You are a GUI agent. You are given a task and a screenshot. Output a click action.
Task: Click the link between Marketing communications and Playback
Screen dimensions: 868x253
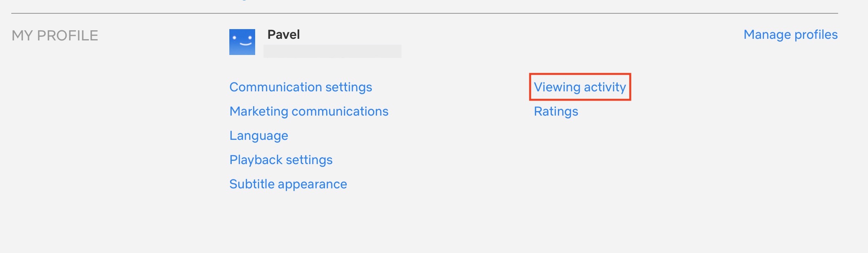[x=259, y=135]
